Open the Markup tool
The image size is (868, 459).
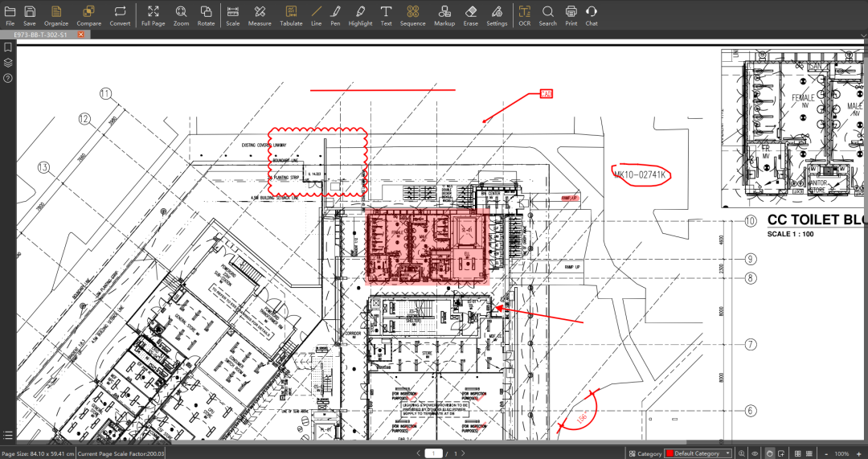(444, 15)
